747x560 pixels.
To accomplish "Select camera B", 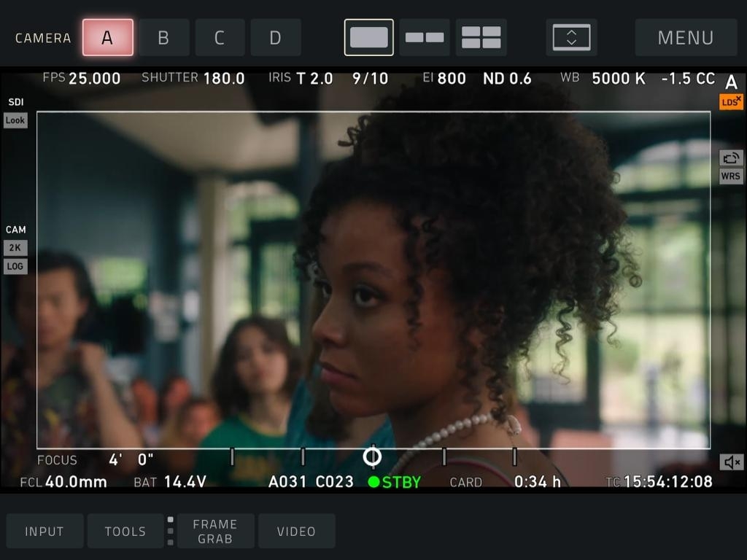I will coord(163,37).
